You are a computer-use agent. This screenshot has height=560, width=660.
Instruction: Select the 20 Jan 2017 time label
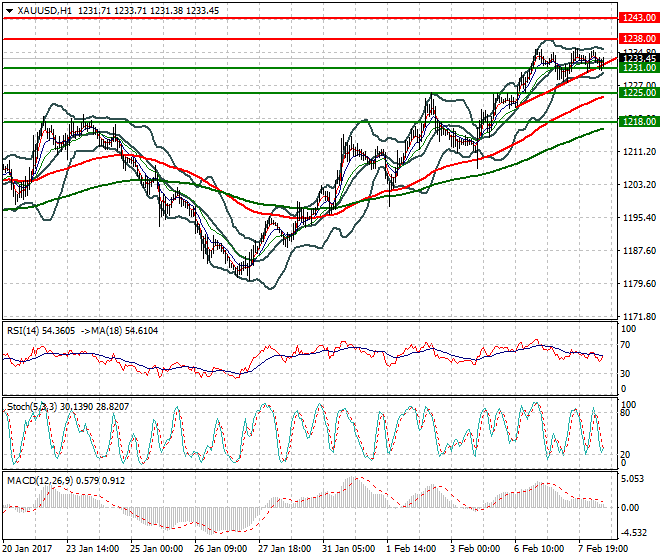[x=27, y=549]
